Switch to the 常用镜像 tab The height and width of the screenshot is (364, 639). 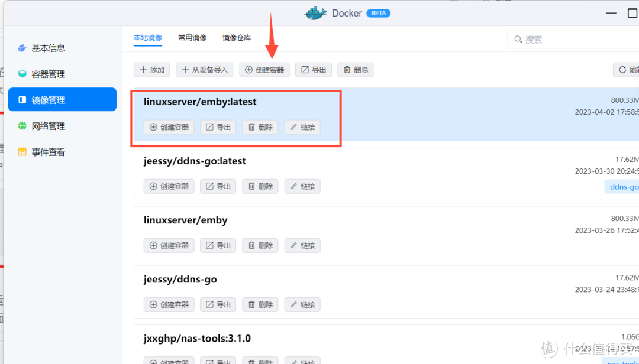pyautogui.click(x=192, y=37)
